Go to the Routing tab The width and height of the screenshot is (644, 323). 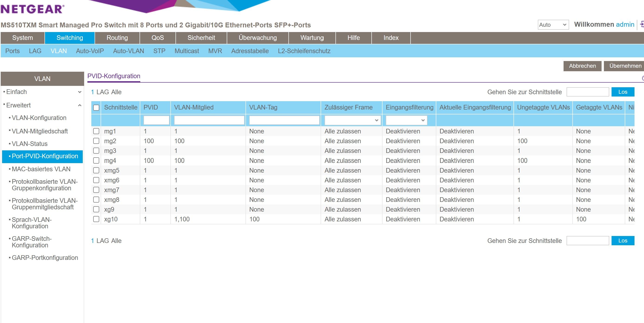(117, 38)
